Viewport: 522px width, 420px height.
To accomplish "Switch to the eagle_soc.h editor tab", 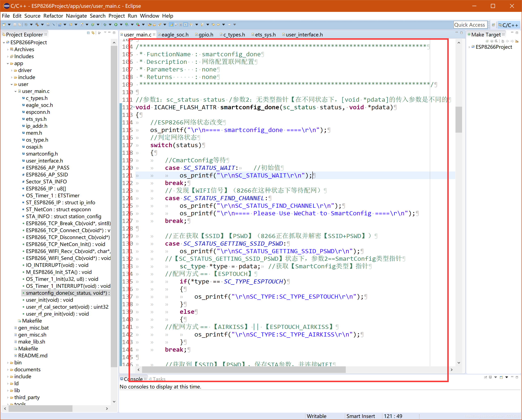I will pos(175,35).
